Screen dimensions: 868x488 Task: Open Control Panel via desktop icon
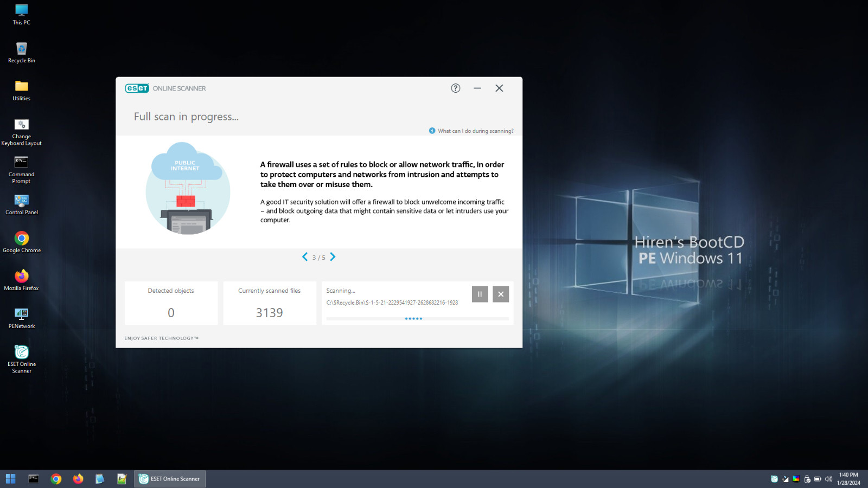coord(21,202)
